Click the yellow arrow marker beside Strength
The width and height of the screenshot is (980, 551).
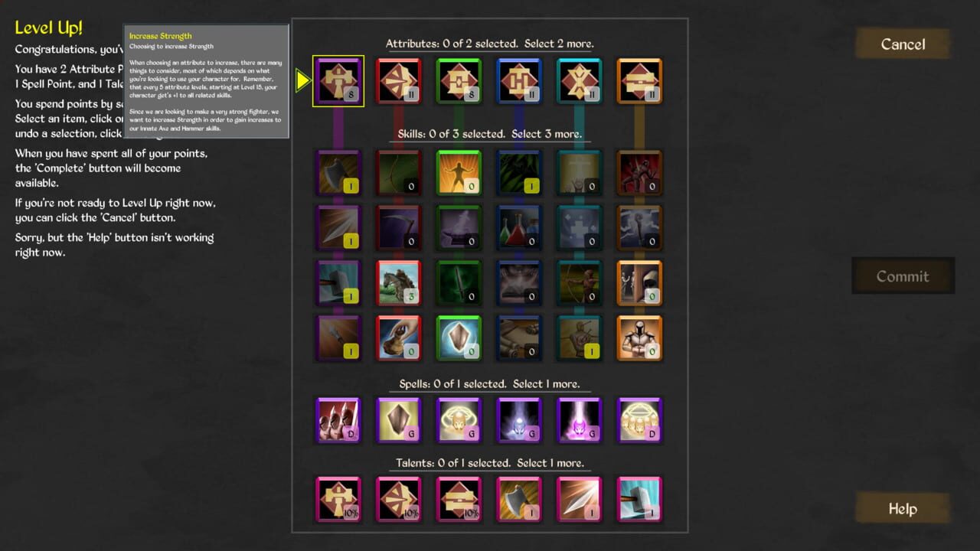pos(302,80)
